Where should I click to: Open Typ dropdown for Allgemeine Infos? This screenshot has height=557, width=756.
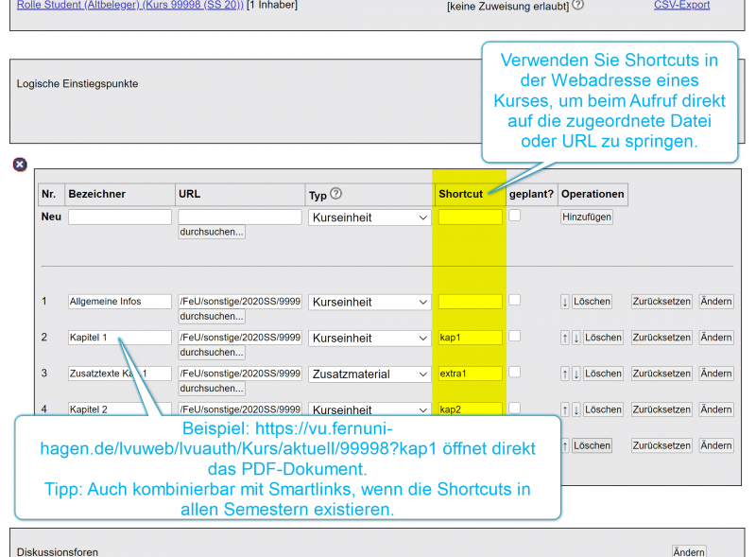(369, 303)
